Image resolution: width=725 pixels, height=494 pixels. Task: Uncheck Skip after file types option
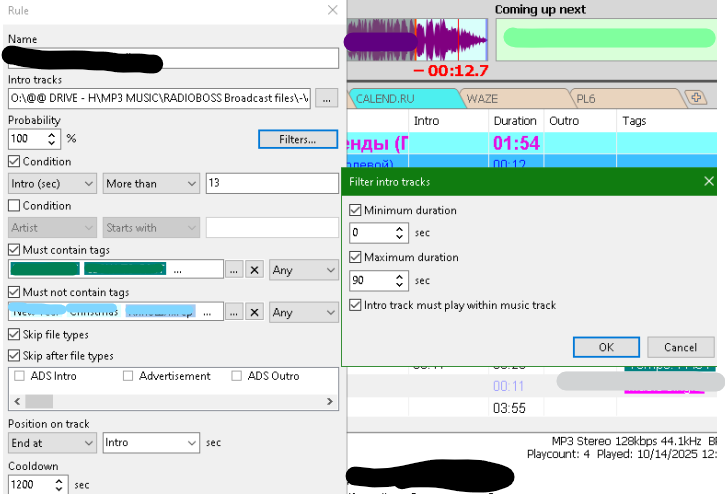[x=14, y=356]
